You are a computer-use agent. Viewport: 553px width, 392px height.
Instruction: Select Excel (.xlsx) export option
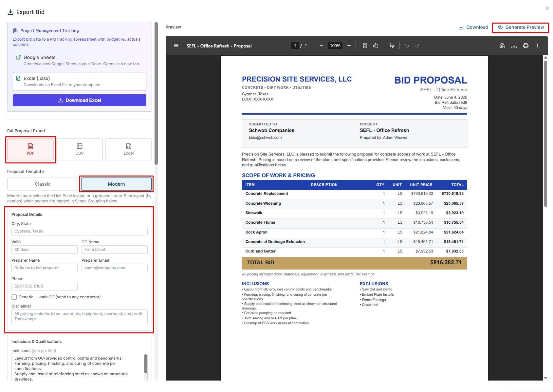tap(80, 81)
